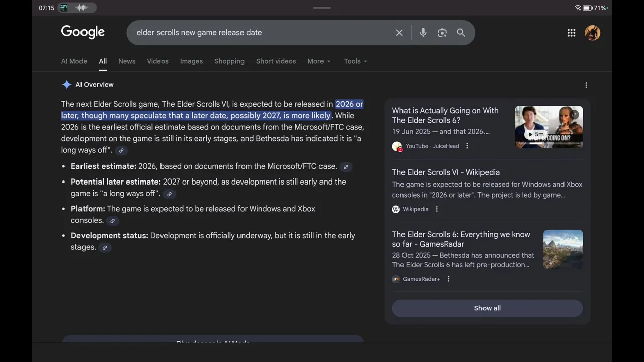Switch to the Images tab
This screenshot has width=644, height=362.
[191, 61]
